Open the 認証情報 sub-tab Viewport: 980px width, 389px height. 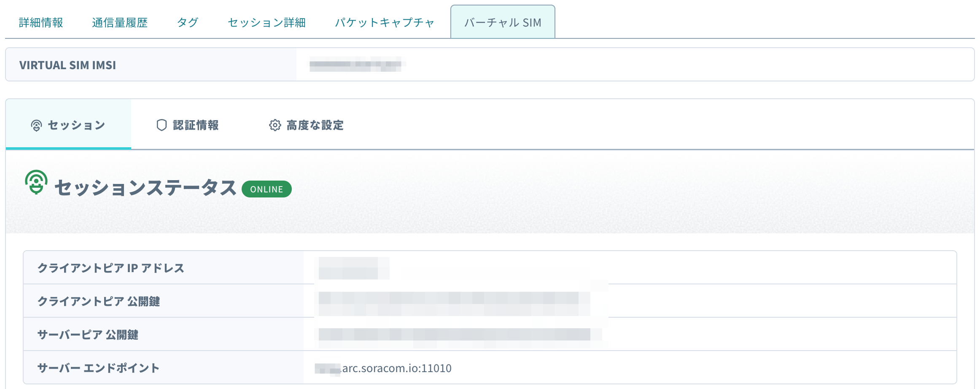point(196,125)
